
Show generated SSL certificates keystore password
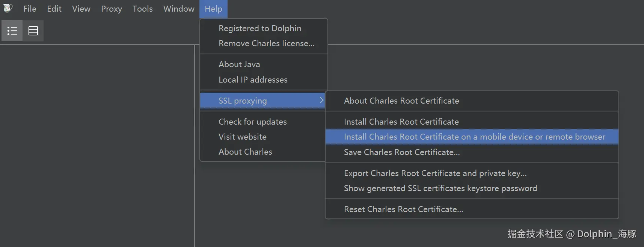(x=472, y=188)
